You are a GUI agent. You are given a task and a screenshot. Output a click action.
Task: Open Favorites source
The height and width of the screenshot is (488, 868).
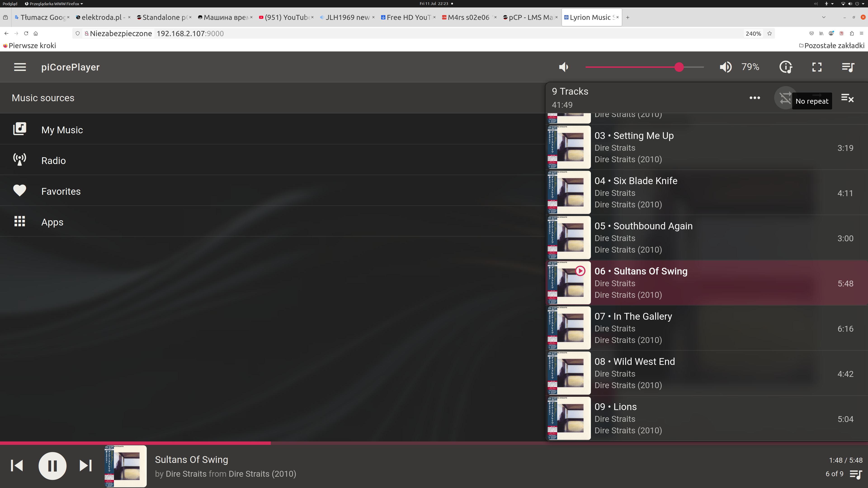click(x=272, y=191)
